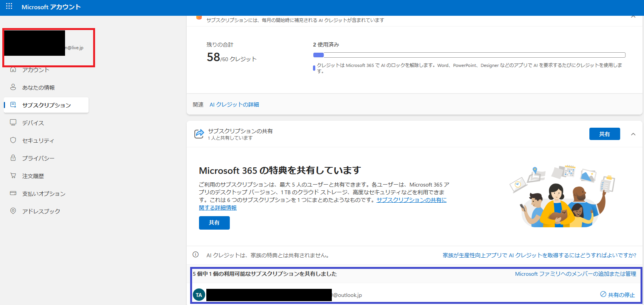Click the Microsoft 365 の特典を共有しています heading
The image size is (644, 305).
coord(280,170)
